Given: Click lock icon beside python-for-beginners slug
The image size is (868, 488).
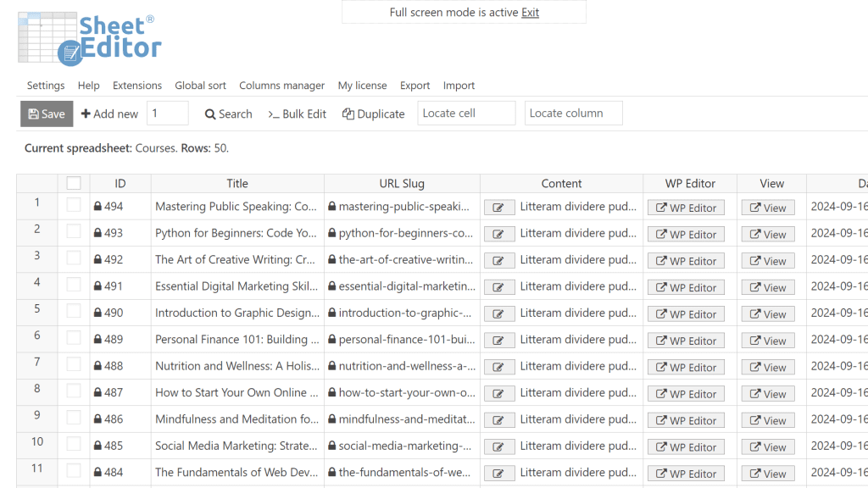Looking at the screenshot, I should pyautogui.click(x=331, y=233).
